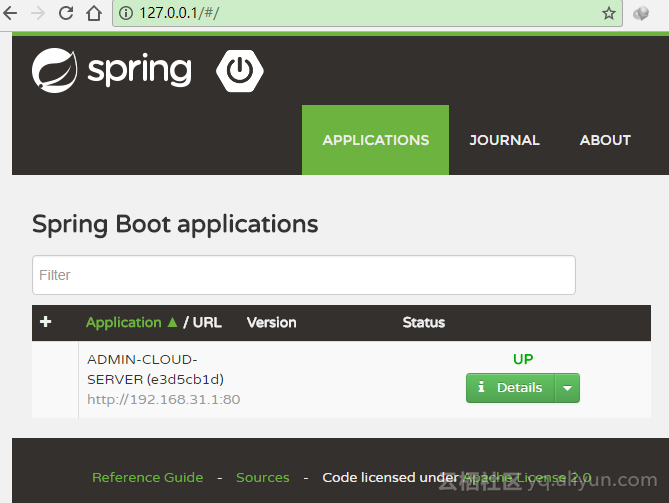The height and width of the screenshot is (503, 669).
Task: Reload the page with the refresh icon
Action: click(x=66, y=13)
